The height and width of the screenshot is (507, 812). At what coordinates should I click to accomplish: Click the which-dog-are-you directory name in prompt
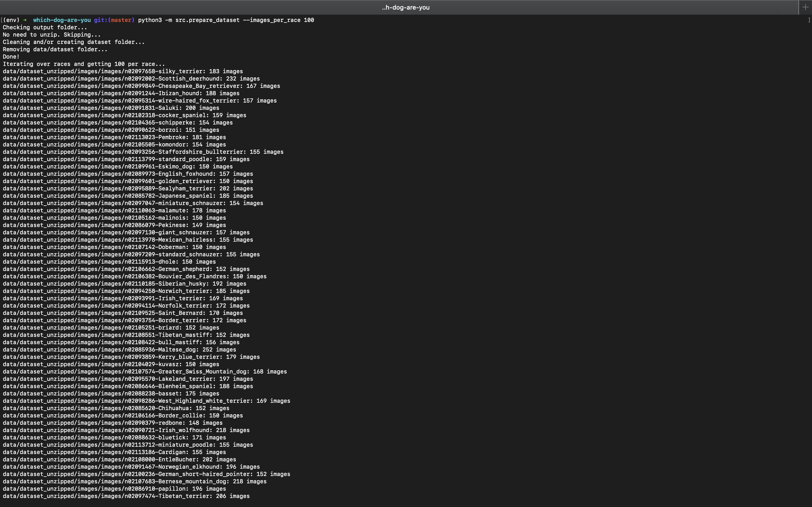click(62, 20)
